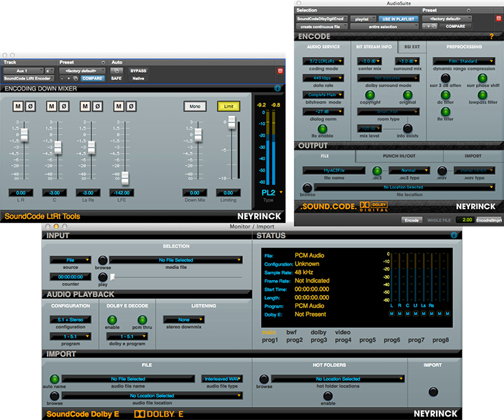
Task: Click the BYPASS button
Action: point(138,71)
